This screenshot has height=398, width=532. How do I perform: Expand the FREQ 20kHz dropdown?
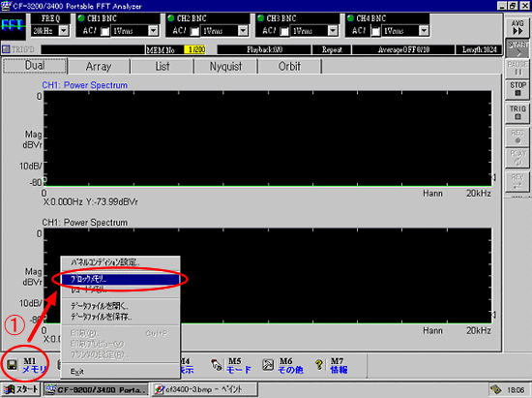[x=64, y=31]
